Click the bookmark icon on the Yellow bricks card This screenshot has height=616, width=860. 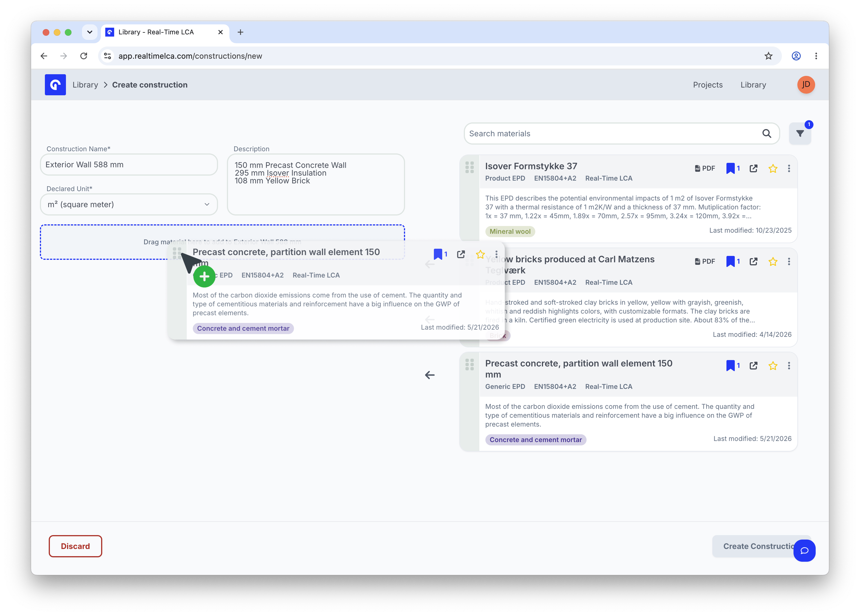pyautogui.click(x=730, y=261)
